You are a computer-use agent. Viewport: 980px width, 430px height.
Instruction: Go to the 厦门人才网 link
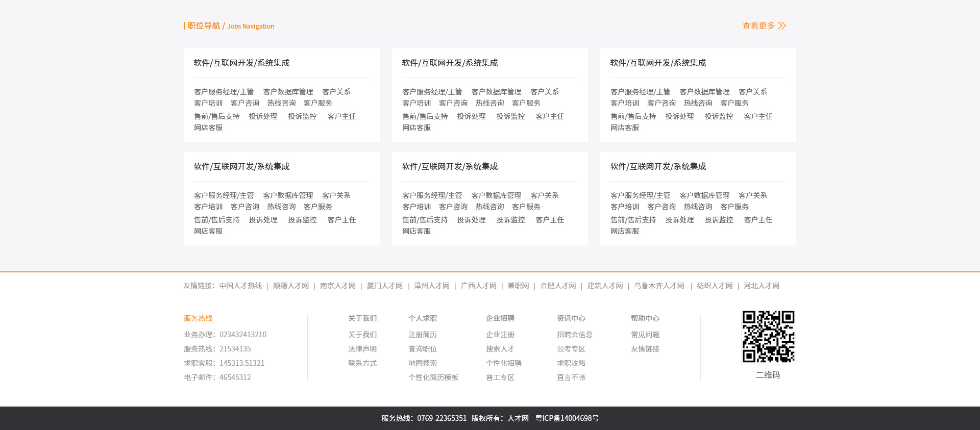[x=385, y=286]
